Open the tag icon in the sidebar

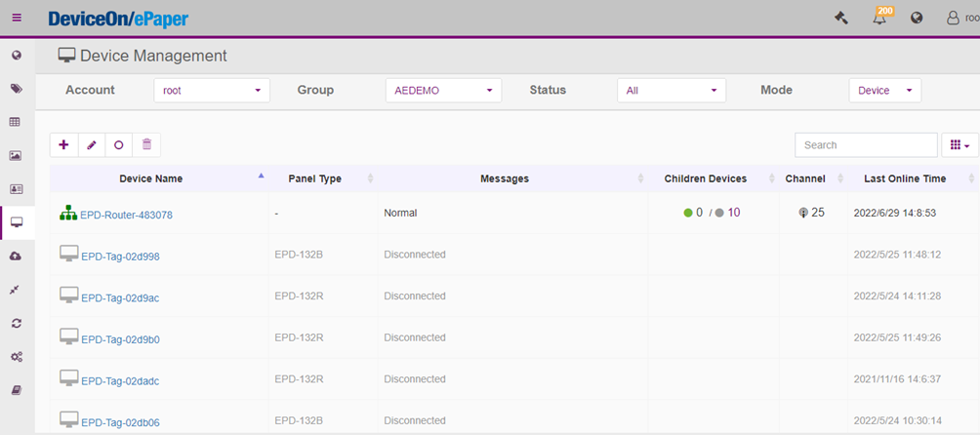click(x=17, y=89)
